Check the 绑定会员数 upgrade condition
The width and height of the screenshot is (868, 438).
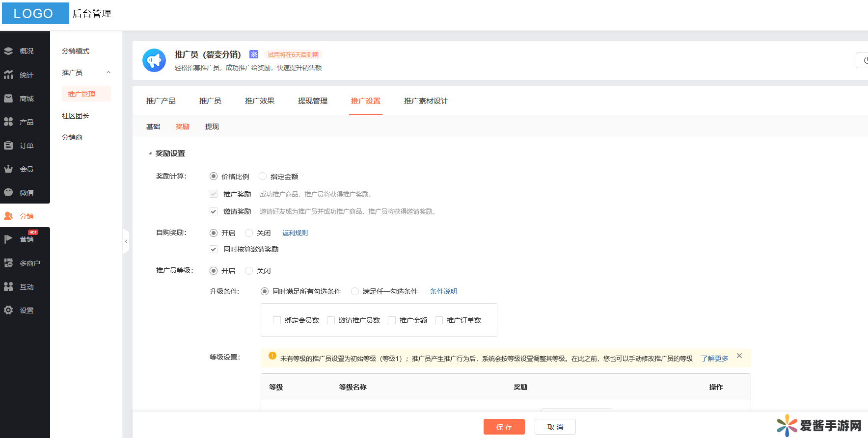tap(277, 320)
